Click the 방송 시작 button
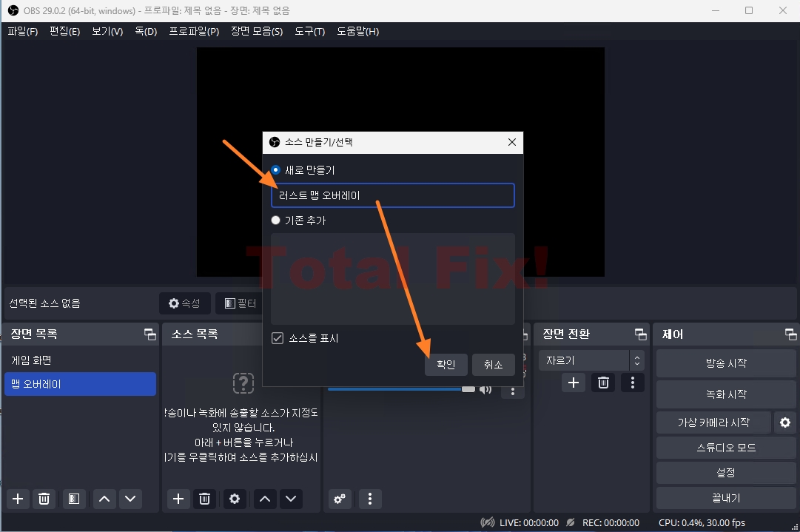800x532 pixels. click(x=725, y=363)
